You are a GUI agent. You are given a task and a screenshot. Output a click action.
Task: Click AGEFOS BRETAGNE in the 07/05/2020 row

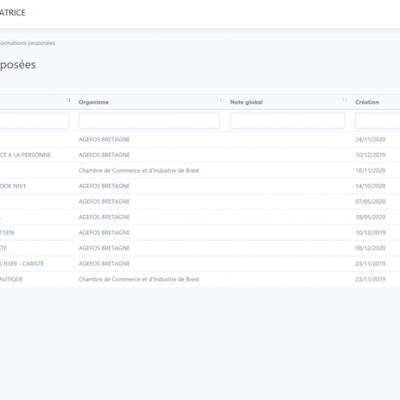click(104, 201)
